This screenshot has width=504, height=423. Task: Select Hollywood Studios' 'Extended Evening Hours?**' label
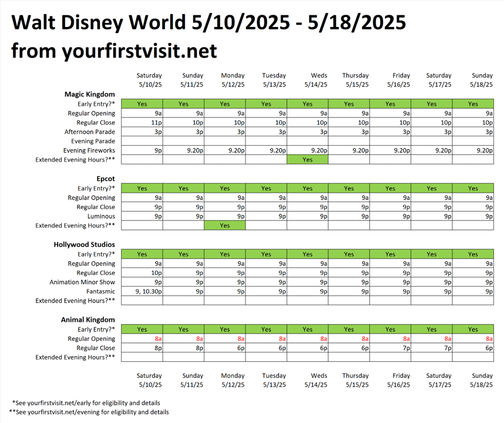(x=75, y=301)
